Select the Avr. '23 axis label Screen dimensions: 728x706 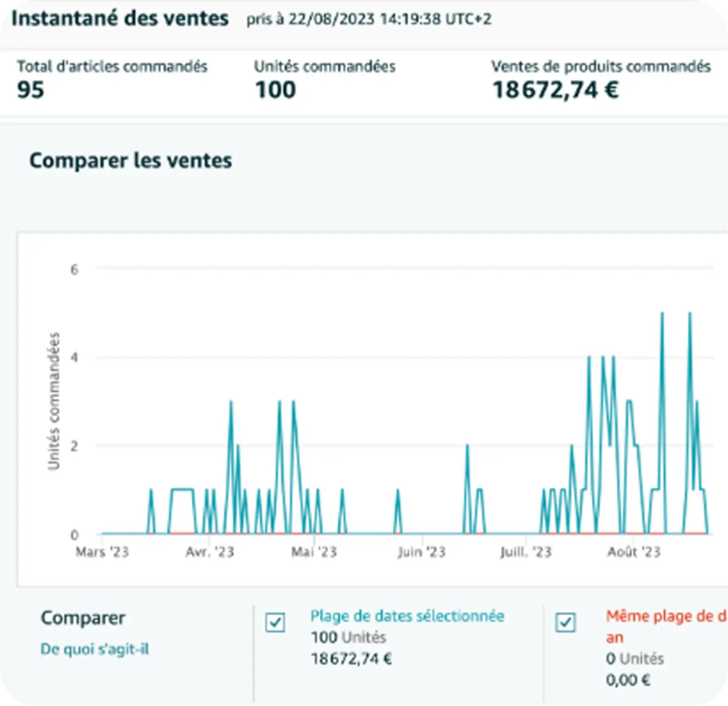coord(209,551)
